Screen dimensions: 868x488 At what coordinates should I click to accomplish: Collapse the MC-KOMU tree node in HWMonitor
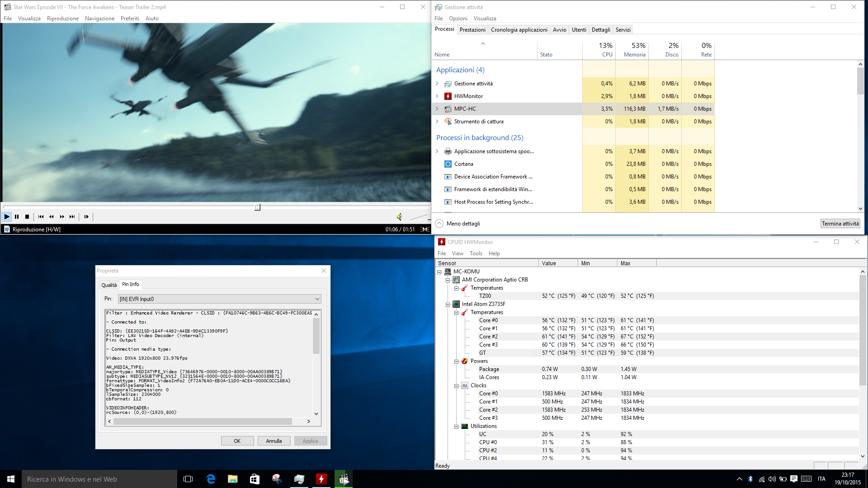point(439,272)
